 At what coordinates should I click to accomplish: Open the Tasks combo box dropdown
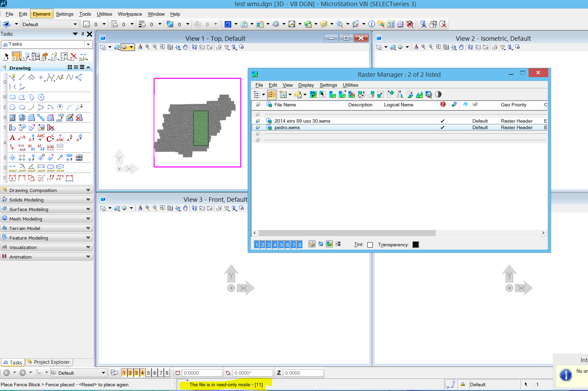(88, 44)
